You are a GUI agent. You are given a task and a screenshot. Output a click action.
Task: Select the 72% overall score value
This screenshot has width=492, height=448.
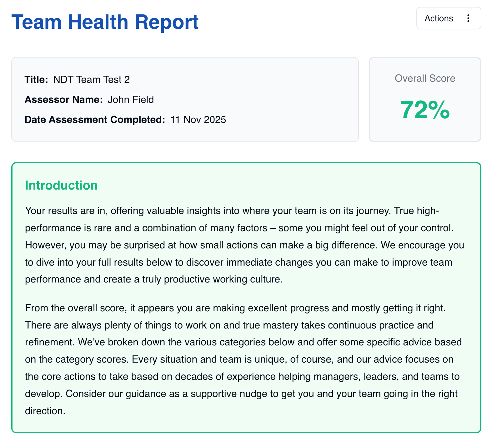click(425, 110)
